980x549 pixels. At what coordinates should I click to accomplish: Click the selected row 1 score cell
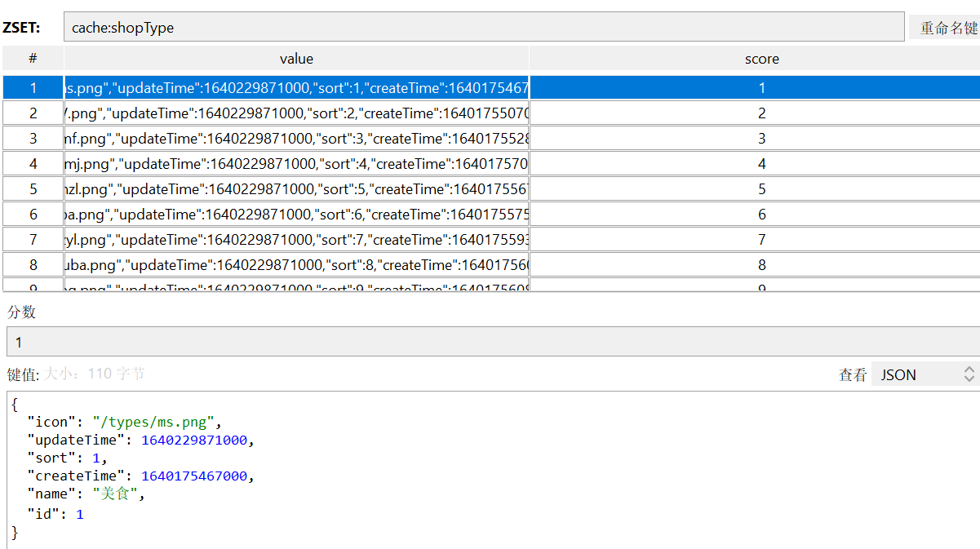click(x=761, y=88)
